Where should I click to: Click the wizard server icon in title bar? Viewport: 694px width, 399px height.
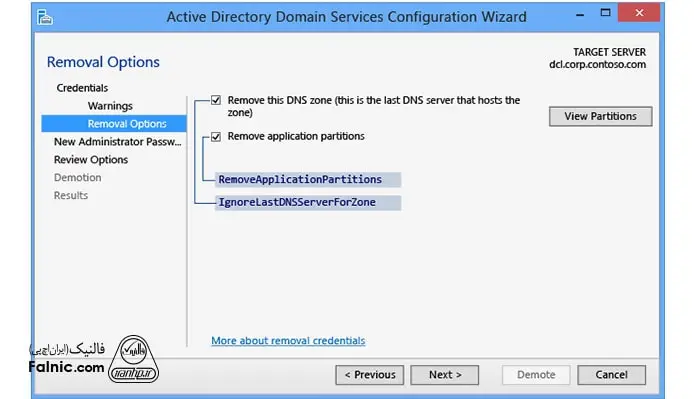(x=44, y=17)
